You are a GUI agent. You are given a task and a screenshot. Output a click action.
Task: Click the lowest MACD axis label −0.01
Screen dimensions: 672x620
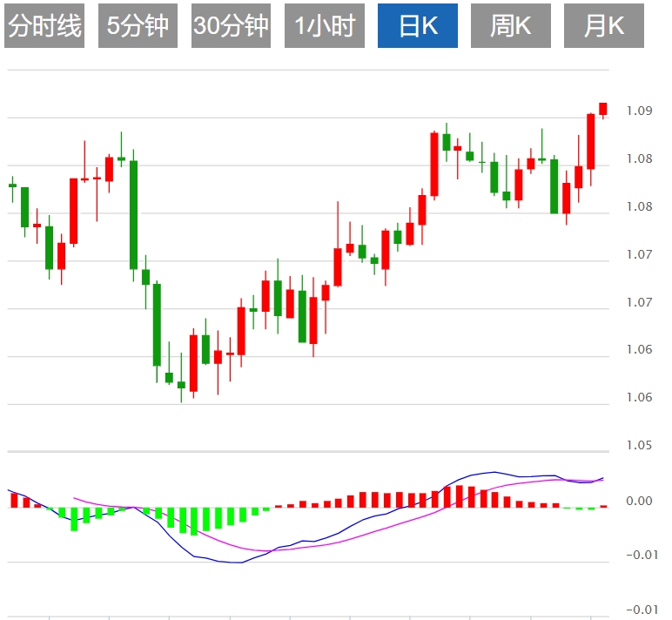(x=642, y=610)
